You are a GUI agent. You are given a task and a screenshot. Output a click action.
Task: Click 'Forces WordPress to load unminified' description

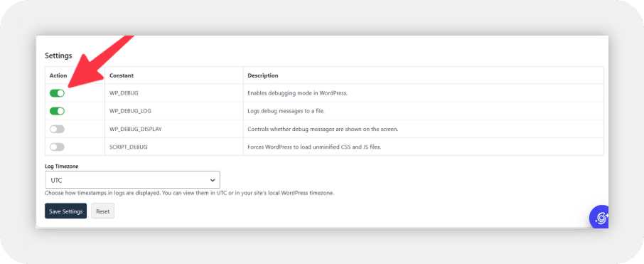tap(315, 147)
